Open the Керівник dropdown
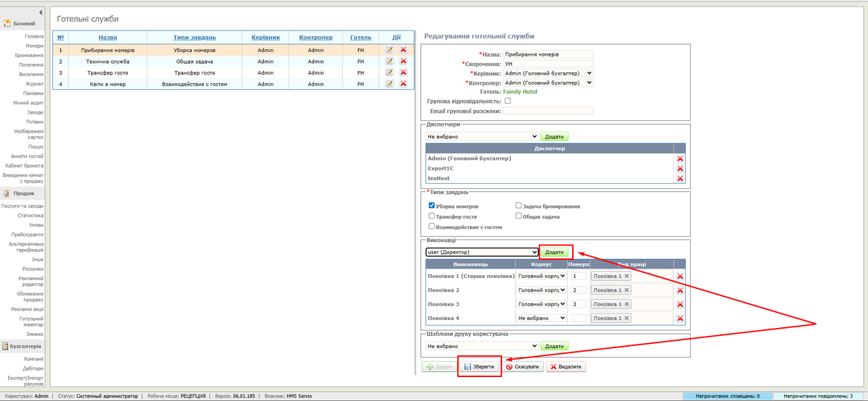Viewport: 868px width, 401px height. (x=548, y=73)
